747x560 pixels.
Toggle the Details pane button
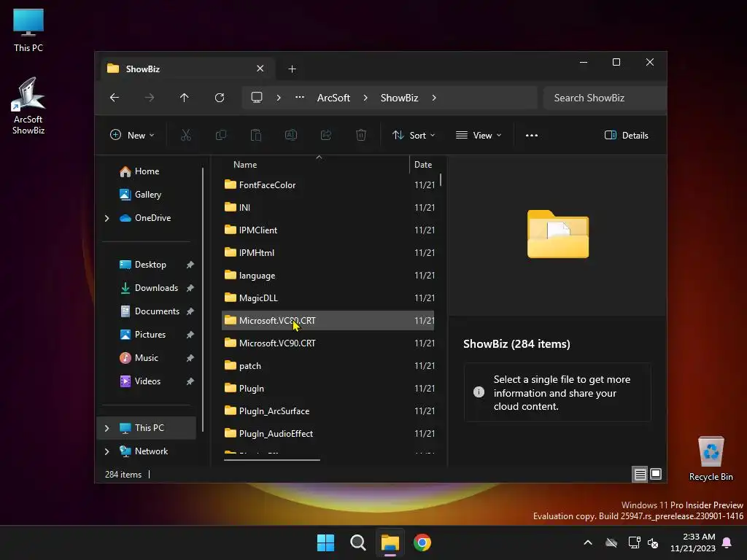(627, 135)
